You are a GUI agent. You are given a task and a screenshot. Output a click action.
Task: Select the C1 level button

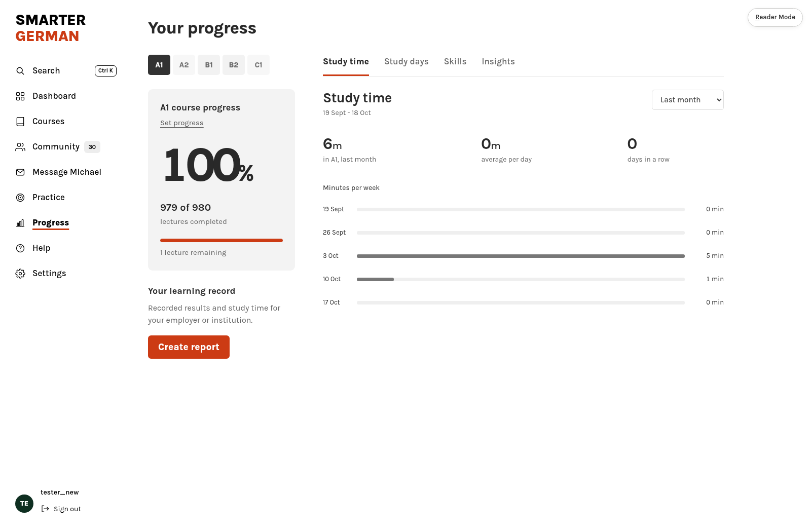click(x=259, y=65)
